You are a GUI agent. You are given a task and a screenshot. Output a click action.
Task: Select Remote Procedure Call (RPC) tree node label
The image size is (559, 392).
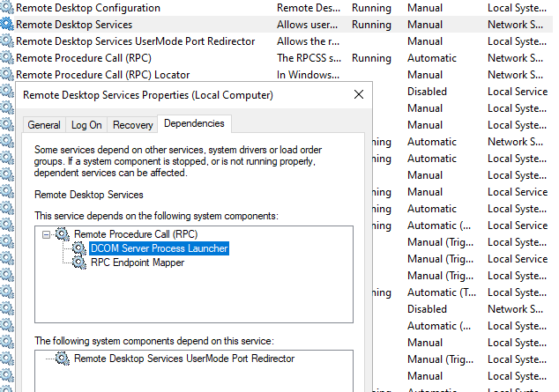coord(136,234)
